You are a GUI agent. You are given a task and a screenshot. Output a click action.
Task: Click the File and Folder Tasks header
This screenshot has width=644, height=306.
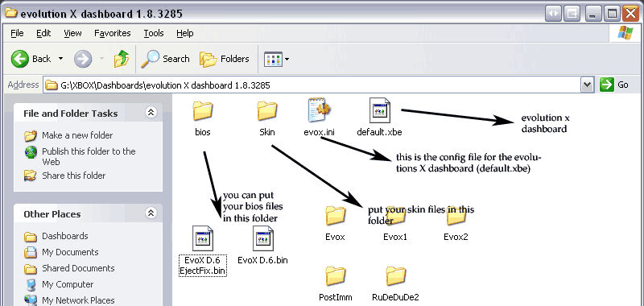[x=71, y=114]
